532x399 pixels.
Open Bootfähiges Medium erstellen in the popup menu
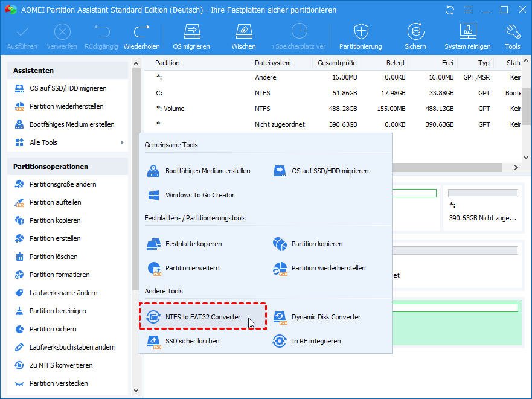point(199,171)
